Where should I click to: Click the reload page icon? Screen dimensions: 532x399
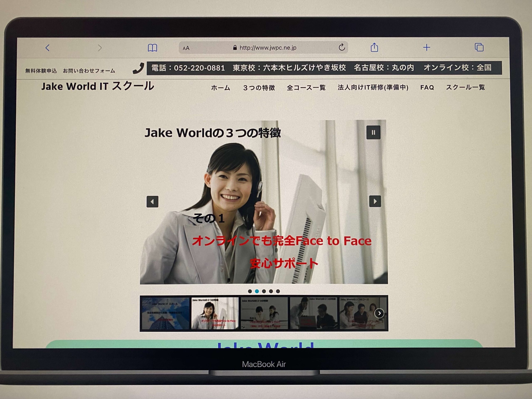tap(341, 47)
